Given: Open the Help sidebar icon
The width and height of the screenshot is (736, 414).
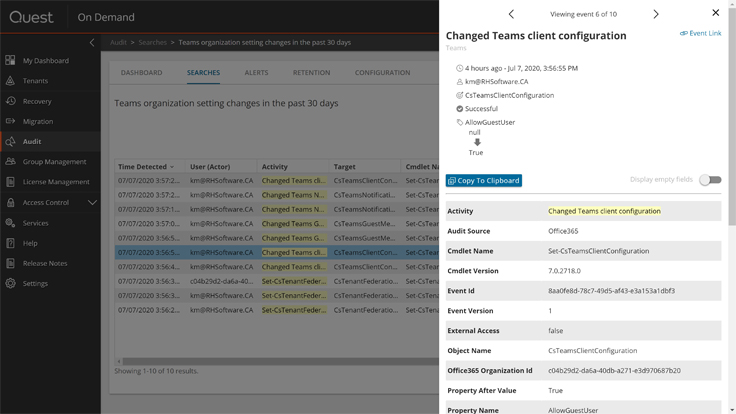Looking at the screenshot, I should pyautogui.click(x=10, y=243).
